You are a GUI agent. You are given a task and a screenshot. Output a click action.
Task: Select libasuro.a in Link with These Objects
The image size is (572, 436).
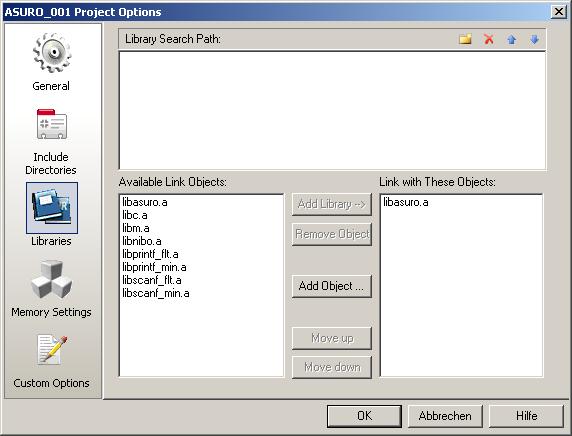(406, 202)
